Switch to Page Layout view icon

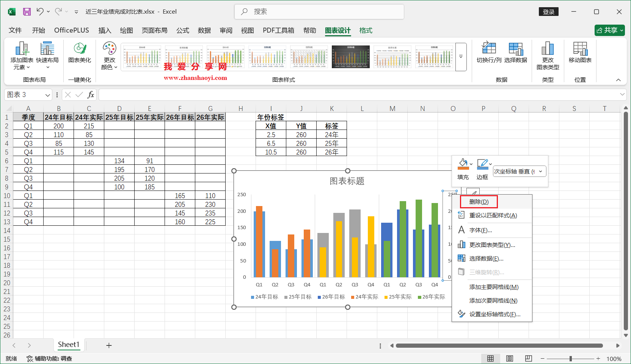coord(510,358)
